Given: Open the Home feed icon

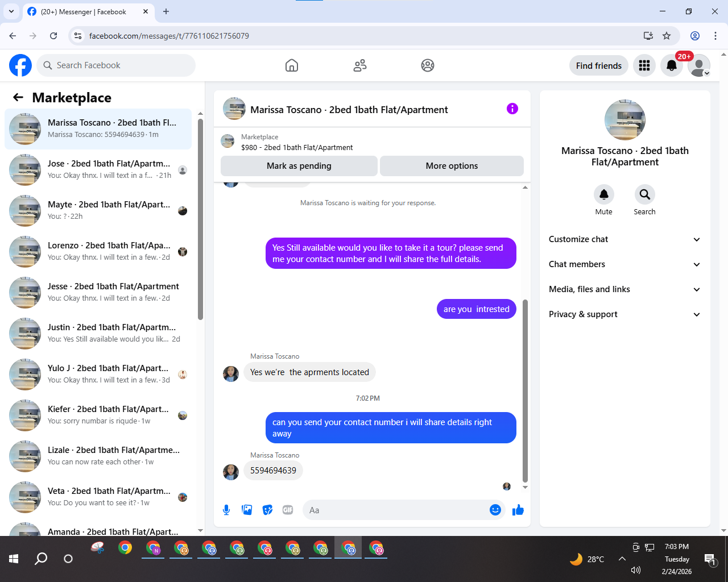Looking at the screenshot, I should click(292, 65).
